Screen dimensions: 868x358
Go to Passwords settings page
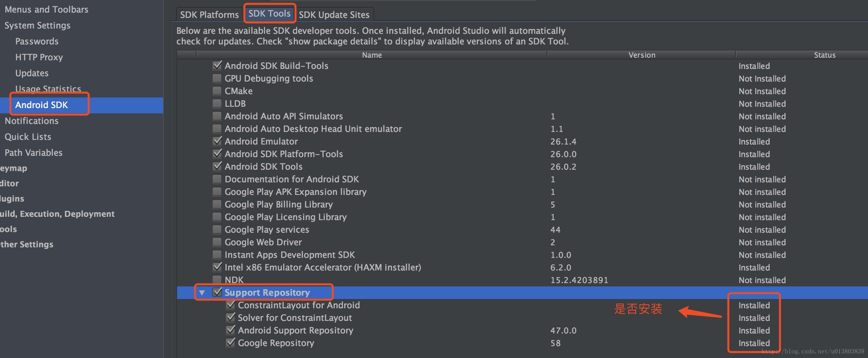37,41
